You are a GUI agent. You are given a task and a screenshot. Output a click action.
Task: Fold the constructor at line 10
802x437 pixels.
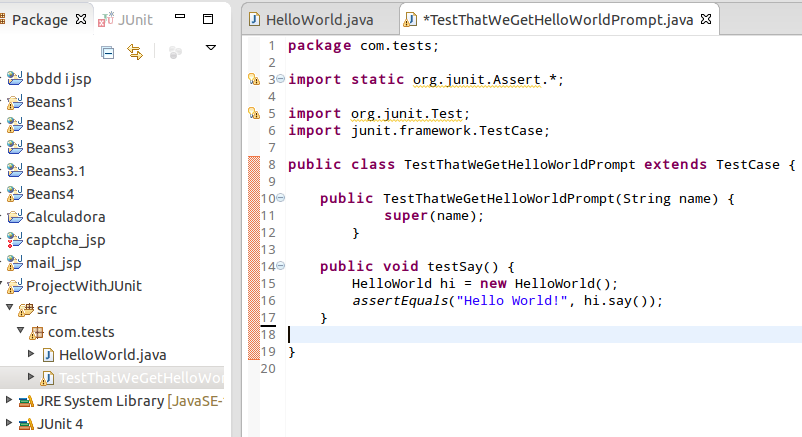(280, 199)
